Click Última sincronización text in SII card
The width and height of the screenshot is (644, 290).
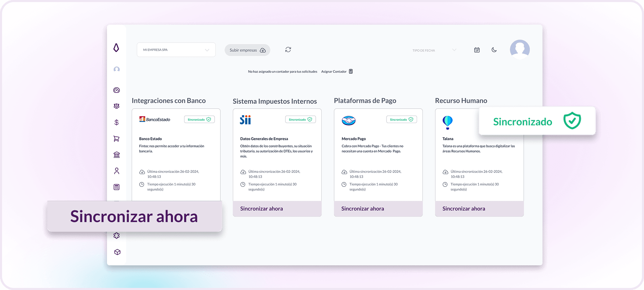click(274, 174)
